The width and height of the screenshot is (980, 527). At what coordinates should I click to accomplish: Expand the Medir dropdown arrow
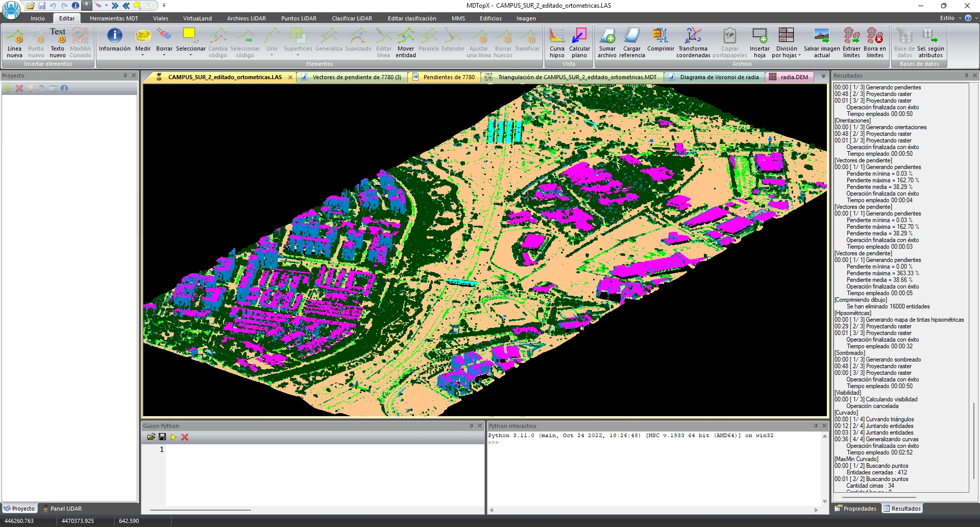coord(143,55)
